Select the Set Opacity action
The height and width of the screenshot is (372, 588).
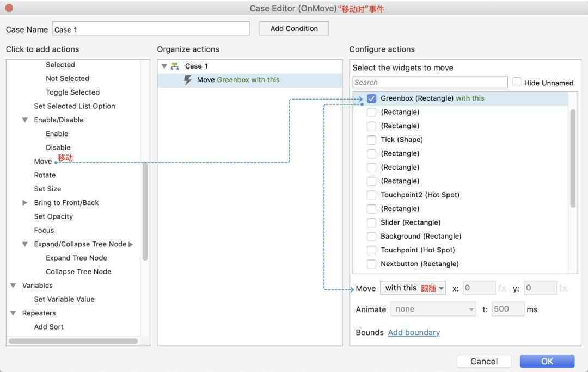pyautogui.click(x=53, y=216)
